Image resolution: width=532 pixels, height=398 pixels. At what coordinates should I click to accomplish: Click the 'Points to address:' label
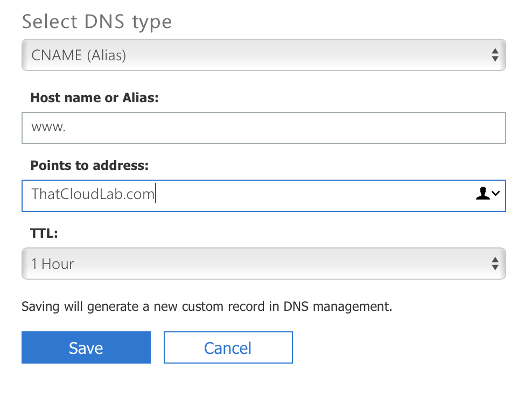click(x=89, y=166)
